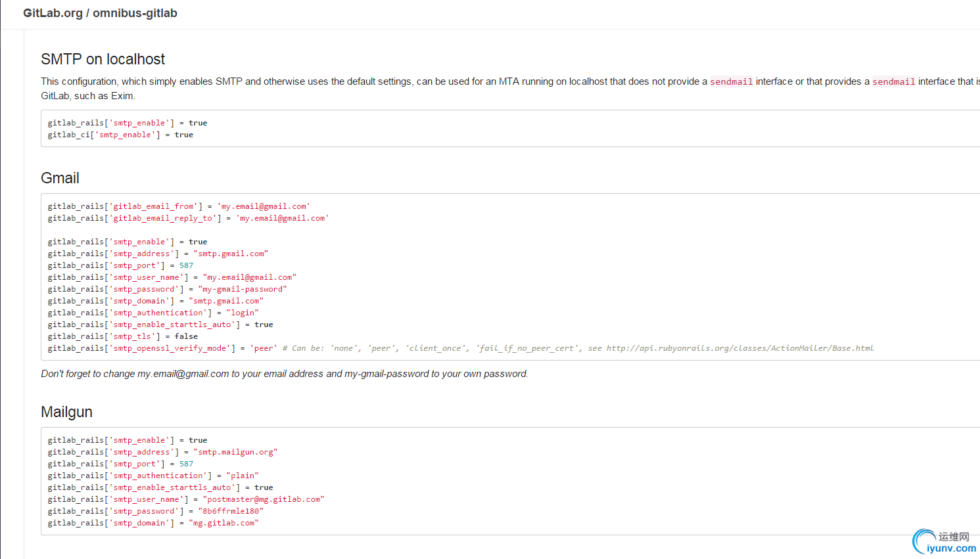Image resolution: width=980 pixels, height=559 pixels.
Task: Click the gitlab_ci smtp_enable code line
Action: click(x=120, y=135)
